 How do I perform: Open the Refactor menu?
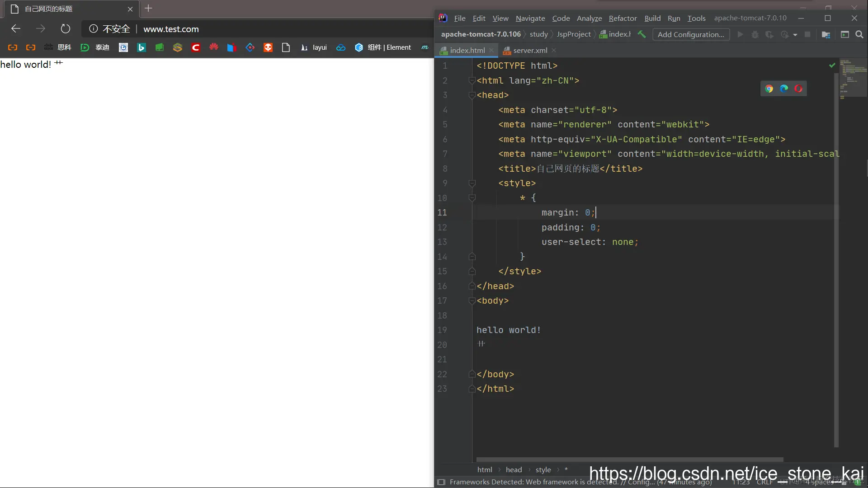623,18
